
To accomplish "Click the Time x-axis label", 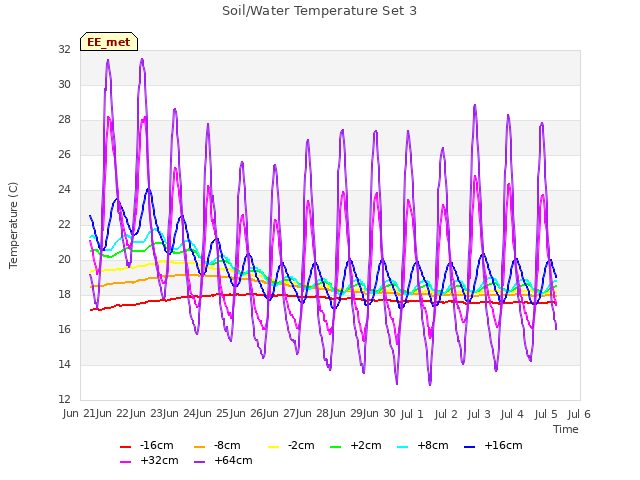I will click(x=566, y=429).
